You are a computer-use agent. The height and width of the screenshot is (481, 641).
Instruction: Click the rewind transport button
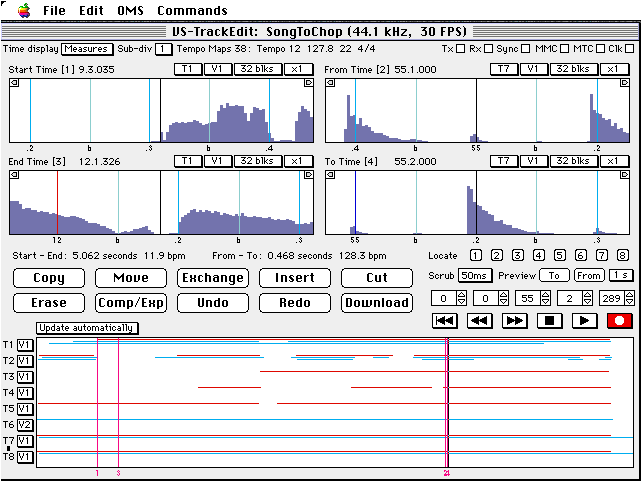(x=480, y=321)
